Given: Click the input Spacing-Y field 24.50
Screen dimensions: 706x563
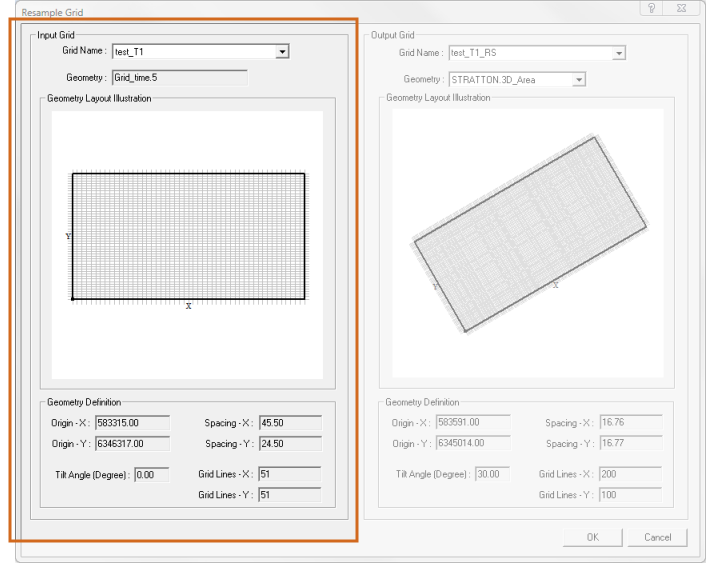Looking at the screenshot, I should 290,444.
